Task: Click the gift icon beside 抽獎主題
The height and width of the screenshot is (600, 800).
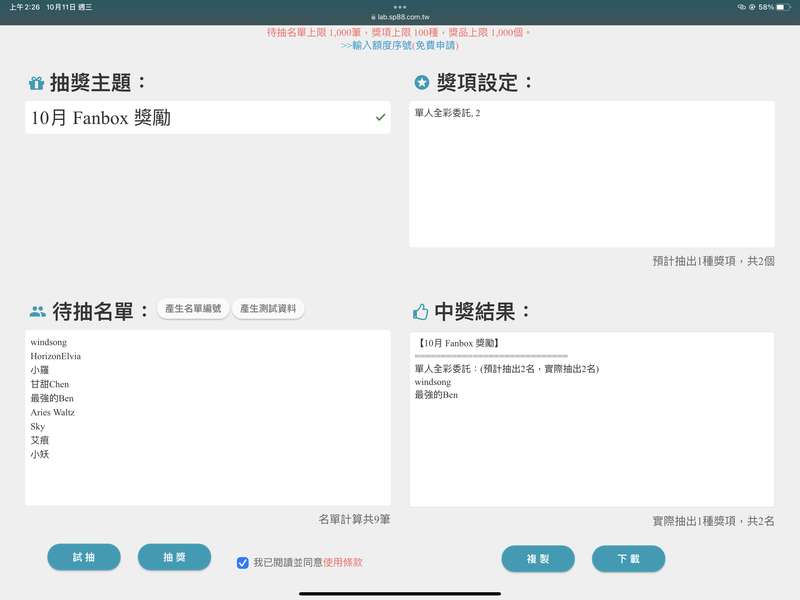Action: tap(36, 83)
